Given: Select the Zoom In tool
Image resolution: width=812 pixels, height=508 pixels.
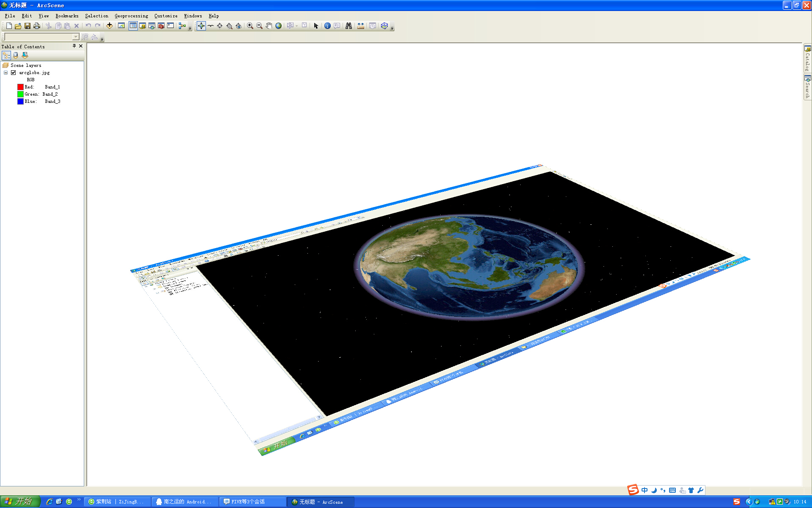Looking at the screenshot, I should 250,26.
